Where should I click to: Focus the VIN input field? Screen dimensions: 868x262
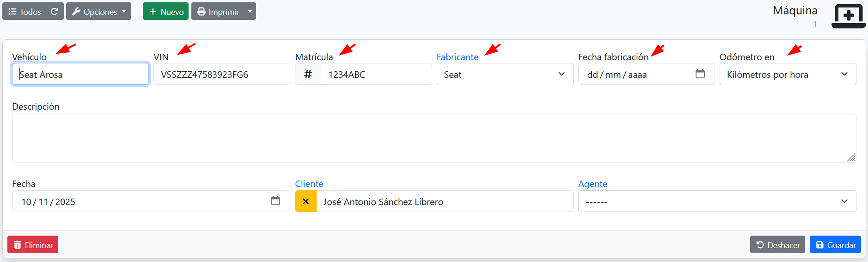click(222, 74)
